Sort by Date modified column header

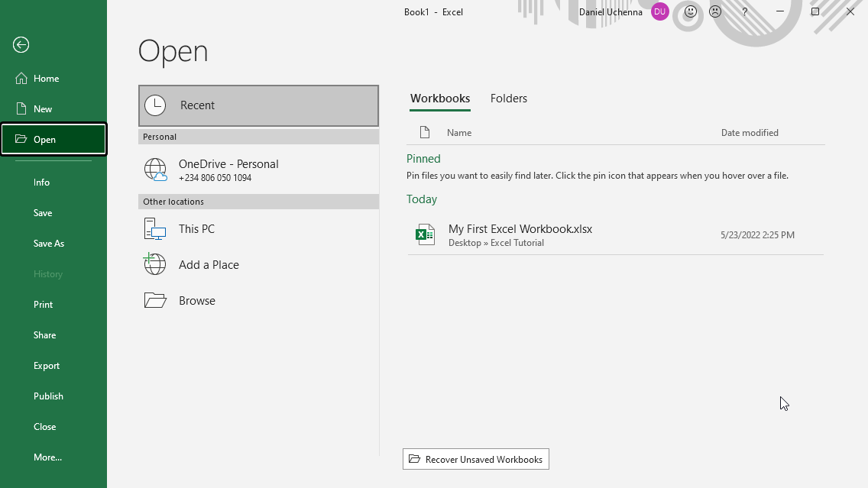[749, 133]
